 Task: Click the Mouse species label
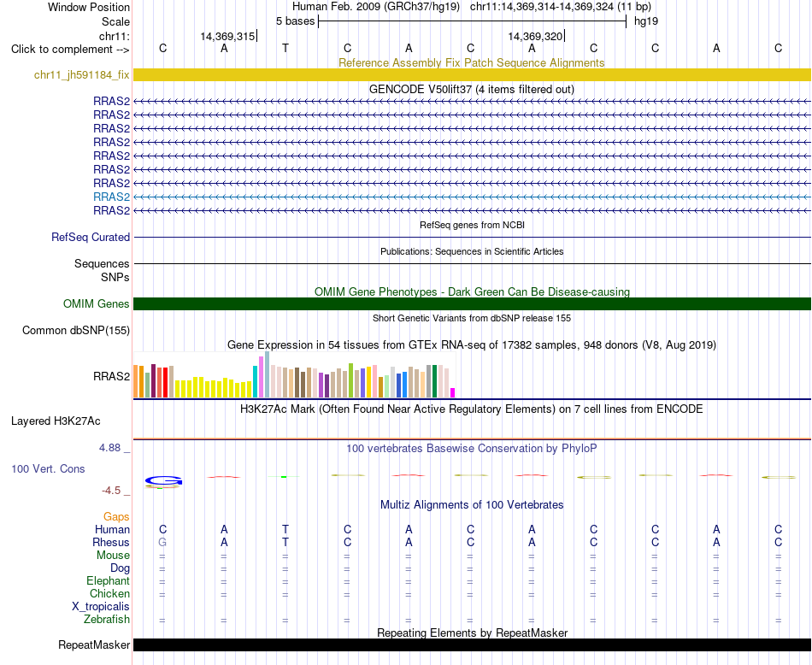point(113,556)
